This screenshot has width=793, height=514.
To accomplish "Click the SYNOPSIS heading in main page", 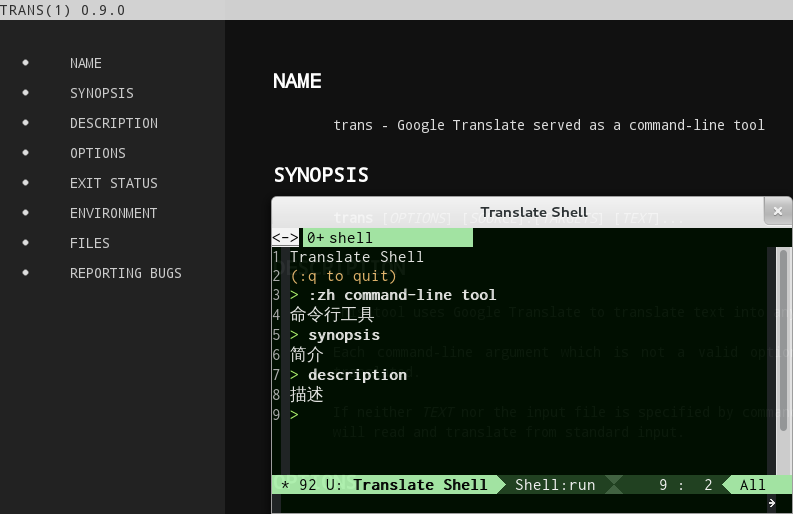I will pos(321,175).
